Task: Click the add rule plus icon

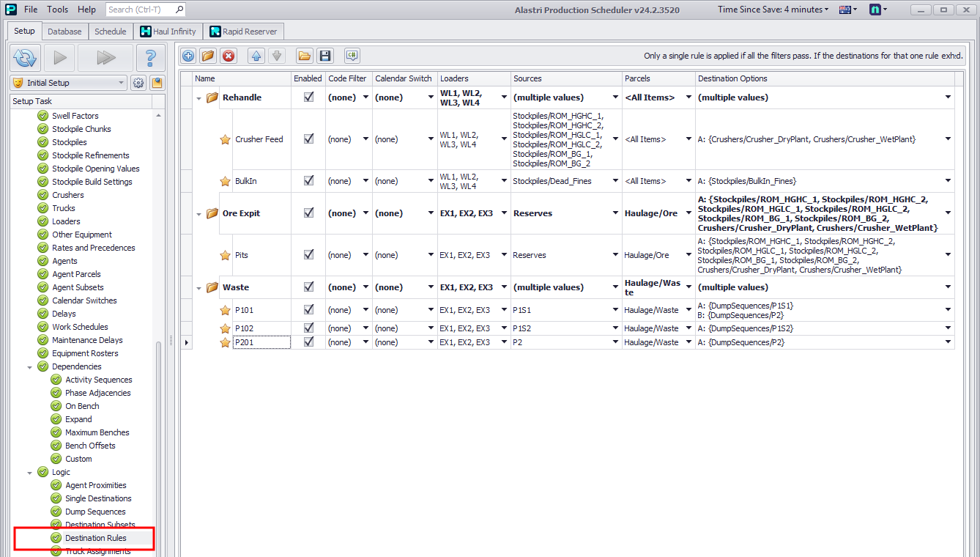Action: coord(188,56)
